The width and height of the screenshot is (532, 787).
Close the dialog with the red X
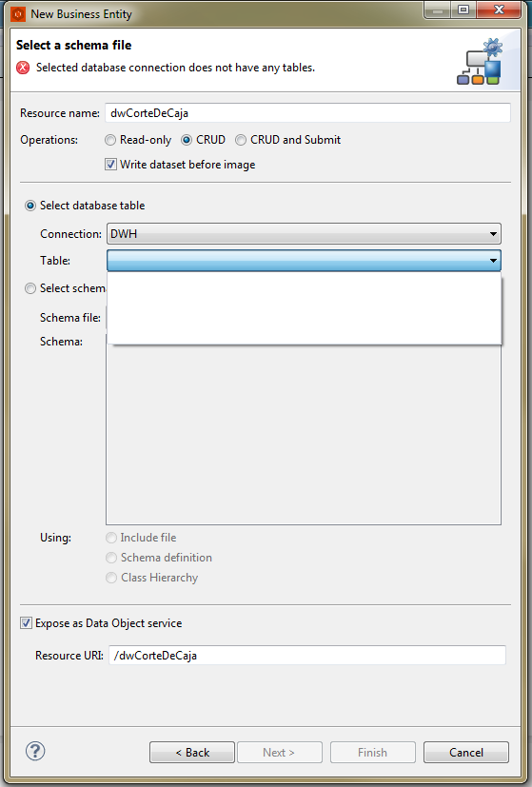coord(499,10)
